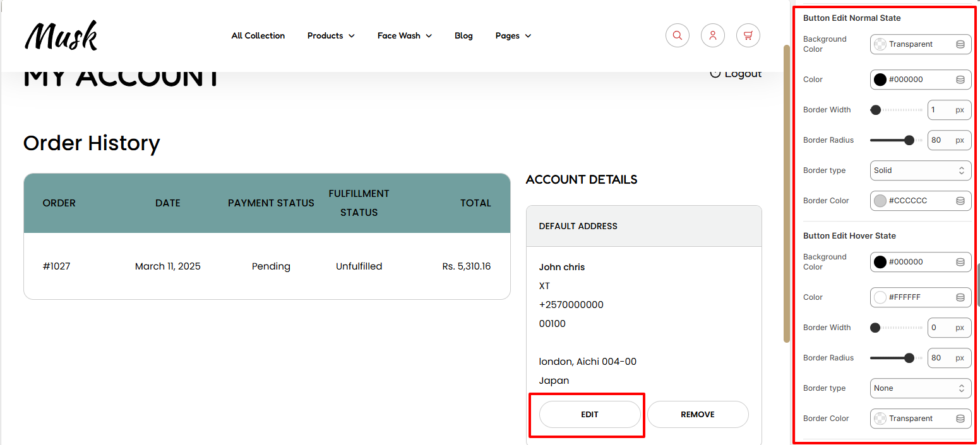980x445 pixels.
Task: Click Normal State Border Width slider handle
Action: coord(876,110)
